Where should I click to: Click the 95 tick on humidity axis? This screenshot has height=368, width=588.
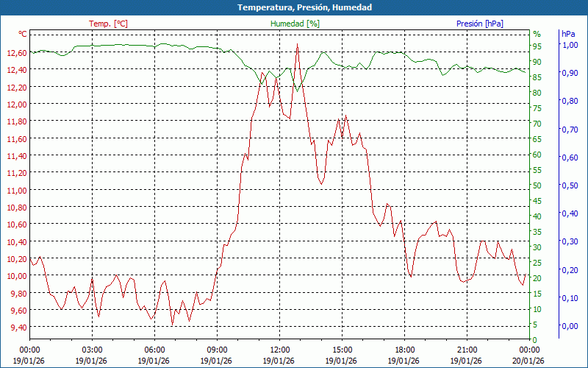click(537, 46)
